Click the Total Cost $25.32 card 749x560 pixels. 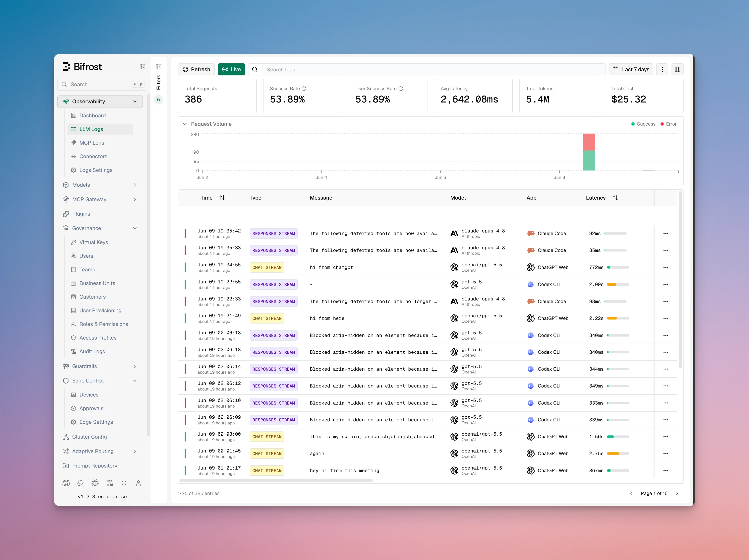[x=644, y=96]
